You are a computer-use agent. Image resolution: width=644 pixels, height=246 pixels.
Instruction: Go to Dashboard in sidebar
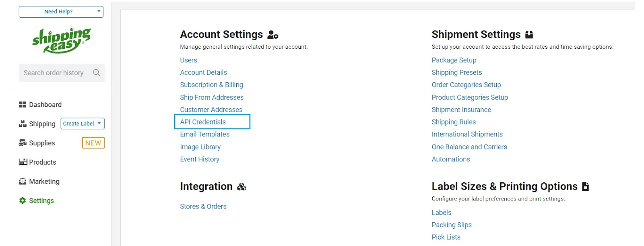click(x=45, y=105)
